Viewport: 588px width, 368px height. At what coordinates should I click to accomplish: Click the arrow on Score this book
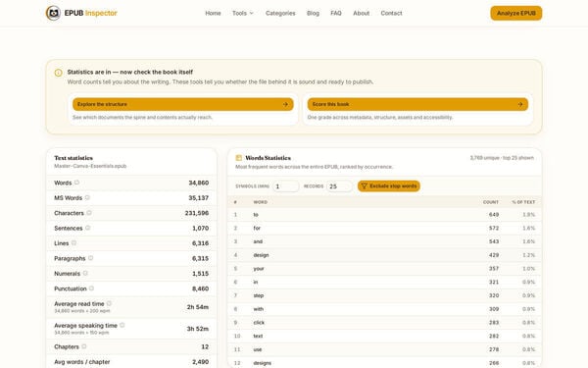pos(520,104)
